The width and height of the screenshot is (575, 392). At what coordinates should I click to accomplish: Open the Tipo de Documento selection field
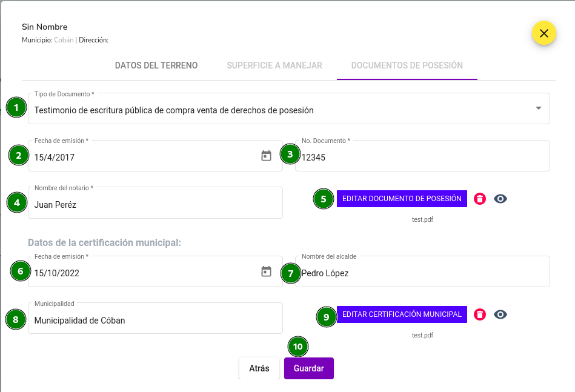click(289, 108)
